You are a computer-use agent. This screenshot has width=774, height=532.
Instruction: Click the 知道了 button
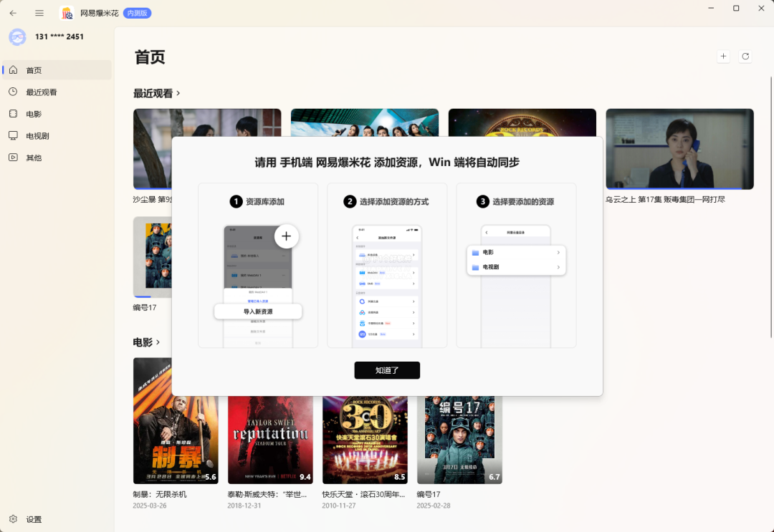coord(387,370)
